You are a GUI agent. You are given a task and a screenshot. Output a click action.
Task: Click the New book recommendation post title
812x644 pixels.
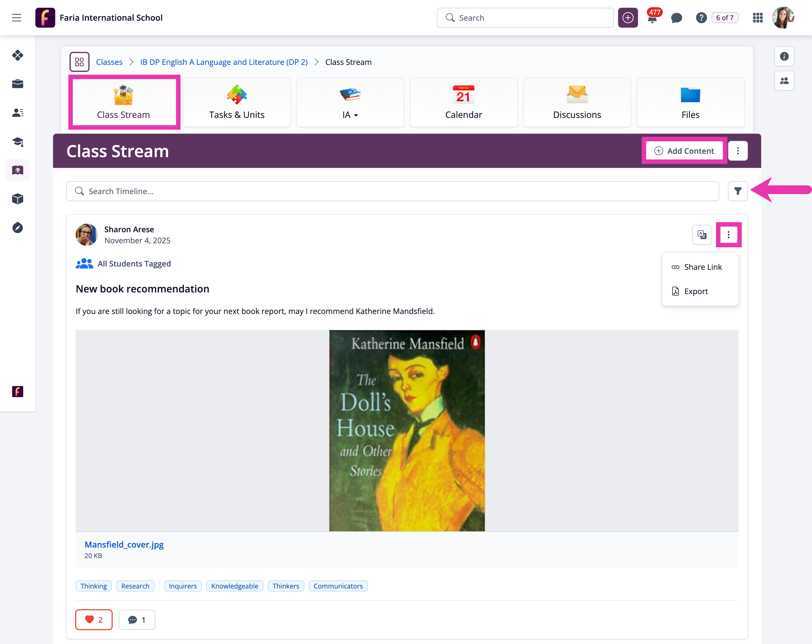click(142, 289)
